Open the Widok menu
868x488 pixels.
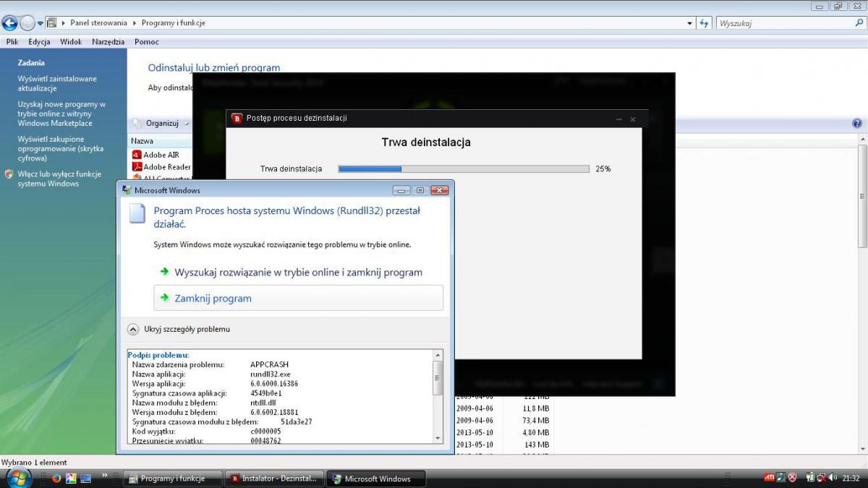coord(71,42)
